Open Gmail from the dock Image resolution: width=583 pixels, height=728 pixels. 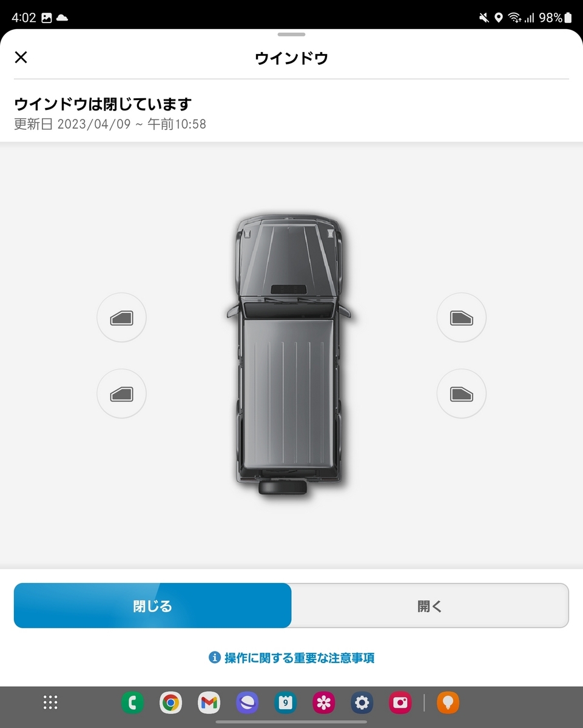[209, 703]
